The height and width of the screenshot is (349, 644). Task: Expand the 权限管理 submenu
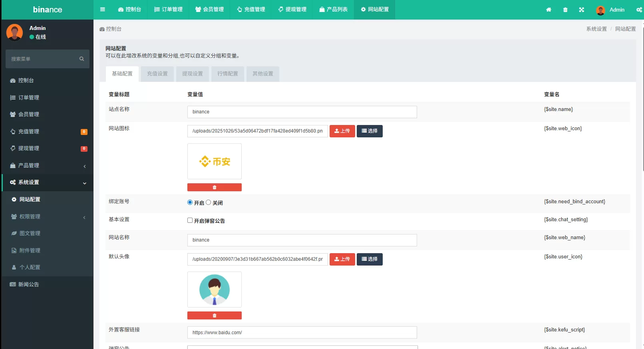click(48, 216)
